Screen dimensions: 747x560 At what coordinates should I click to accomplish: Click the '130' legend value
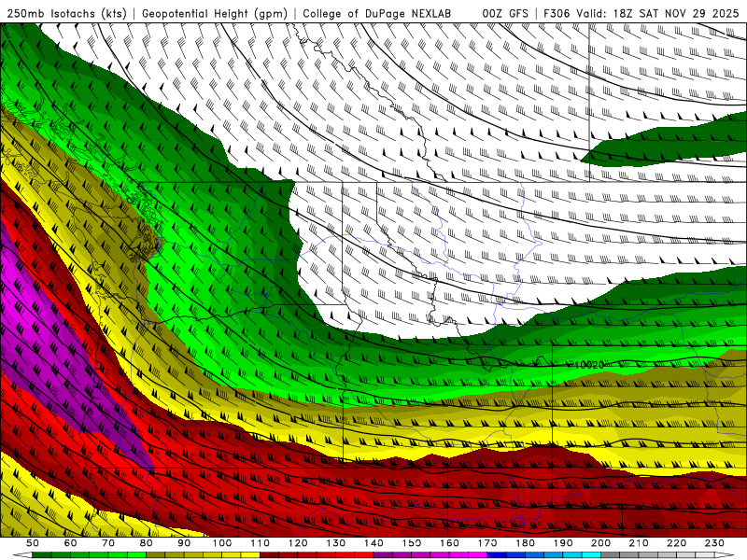coord(336,543)
